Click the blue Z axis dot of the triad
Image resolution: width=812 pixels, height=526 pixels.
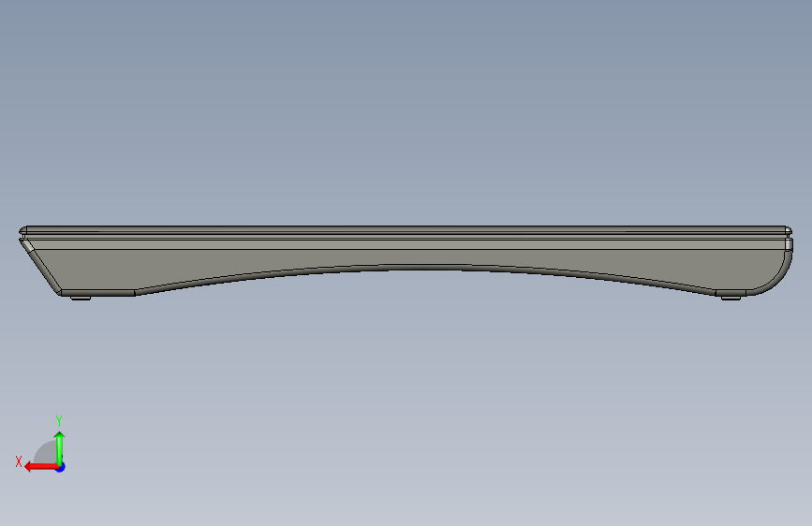(61, 467)
